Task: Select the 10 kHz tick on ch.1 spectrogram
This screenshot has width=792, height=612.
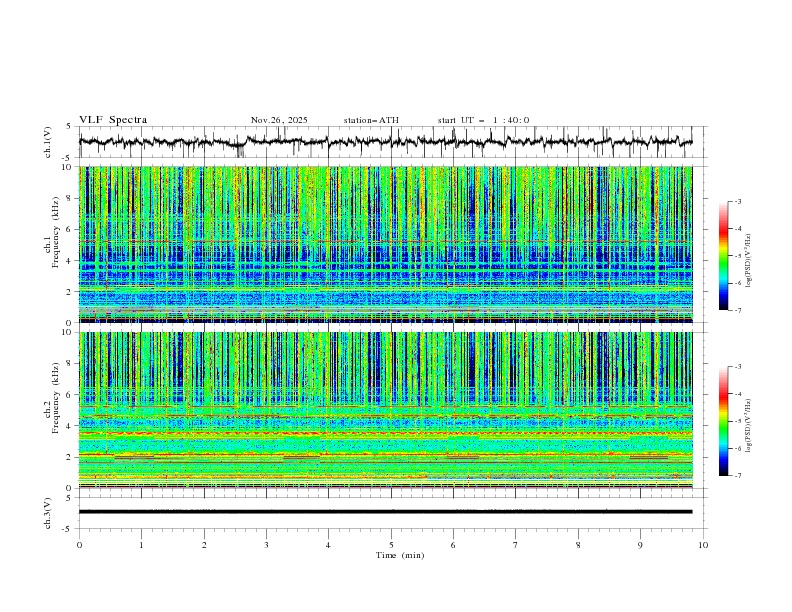Action: click(68, 167)
